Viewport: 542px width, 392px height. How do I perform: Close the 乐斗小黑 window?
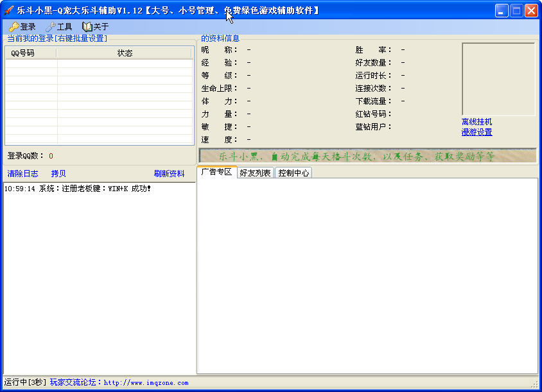point(531,10)
